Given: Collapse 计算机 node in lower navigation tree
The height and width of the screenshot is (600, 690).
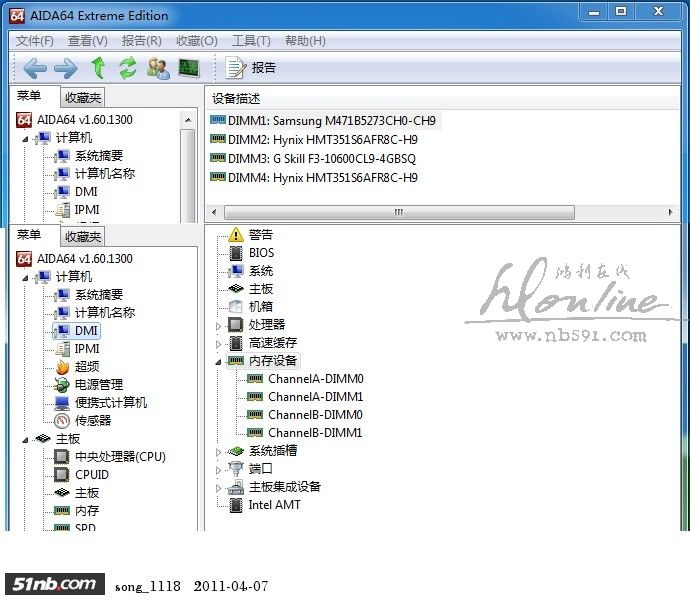Looking at the screenshot, I should [x=26, y=278].
